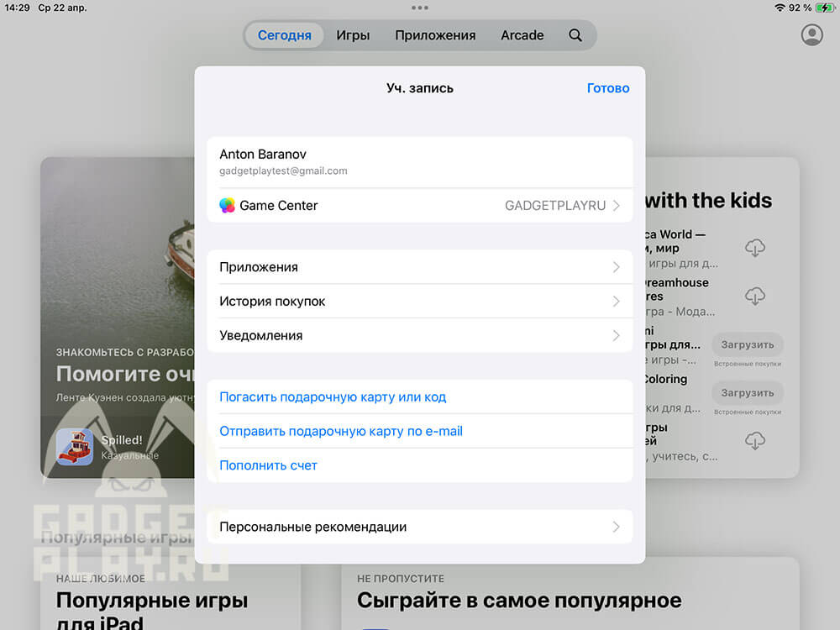Tap the 'Spilled!' app title text
Screen dimensions: 840x630
122,440
